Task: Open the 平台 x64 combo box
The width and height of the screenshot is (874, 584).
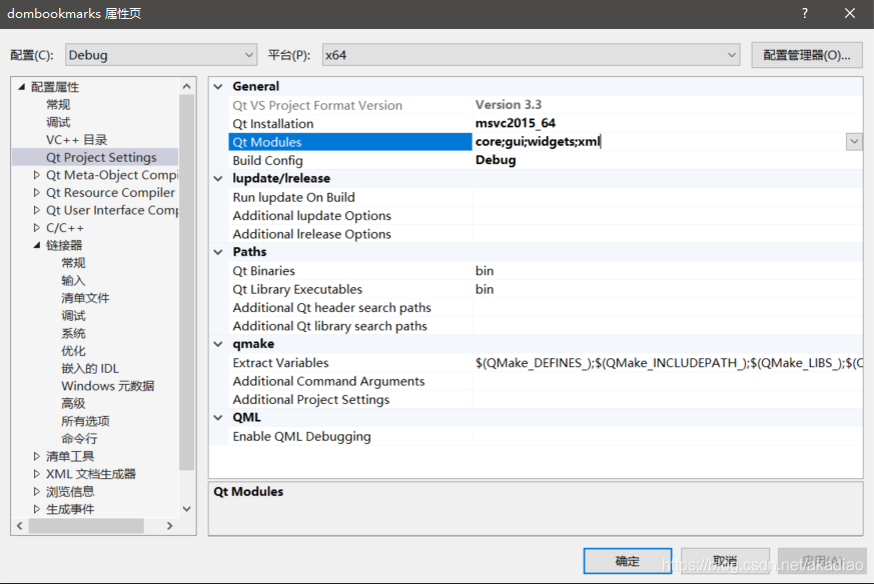Action: (531, 55)
